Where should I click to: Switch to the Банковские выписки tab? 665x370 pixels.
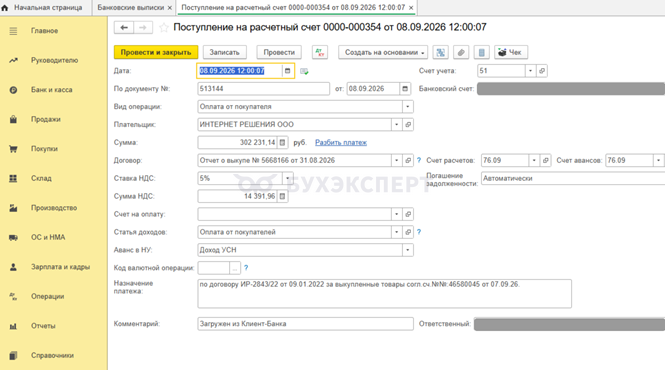131,8
